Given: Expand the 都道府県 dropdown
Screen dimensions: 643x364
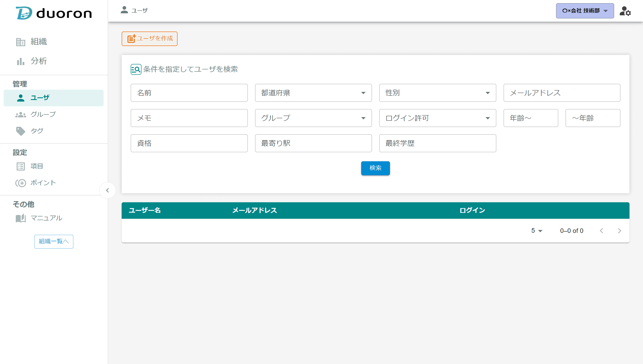Looking at the screenshot, I should pos(313,93).
